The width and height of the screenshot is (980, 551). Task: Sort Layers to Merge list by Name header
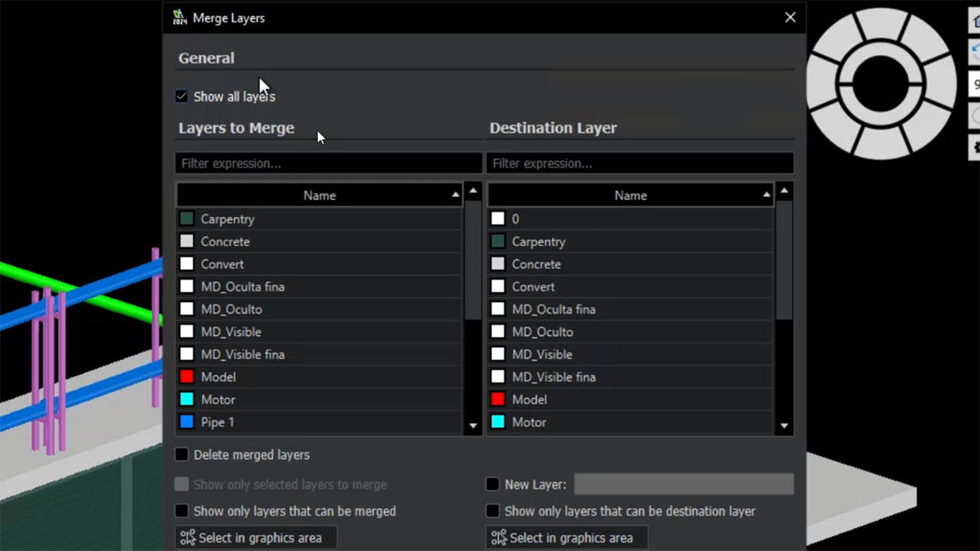[x=319, y=195]
